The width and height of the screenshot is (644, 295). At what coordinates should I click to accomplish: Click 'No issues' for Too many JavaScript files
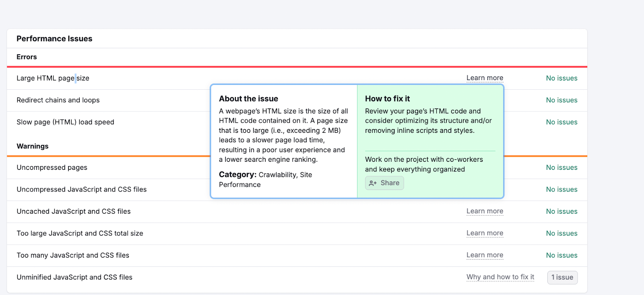pyautogui.click(x=561, y=255)
